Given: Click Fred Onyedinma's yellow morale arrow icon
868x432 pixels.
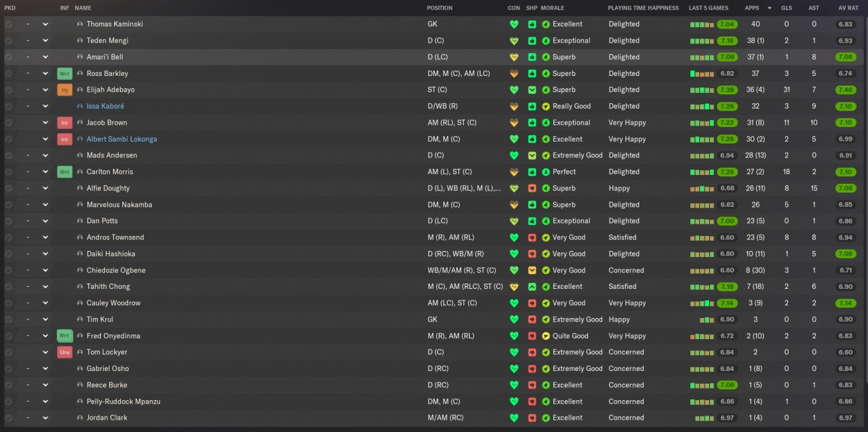Looking at the screenshot, I should coord(546,336).
